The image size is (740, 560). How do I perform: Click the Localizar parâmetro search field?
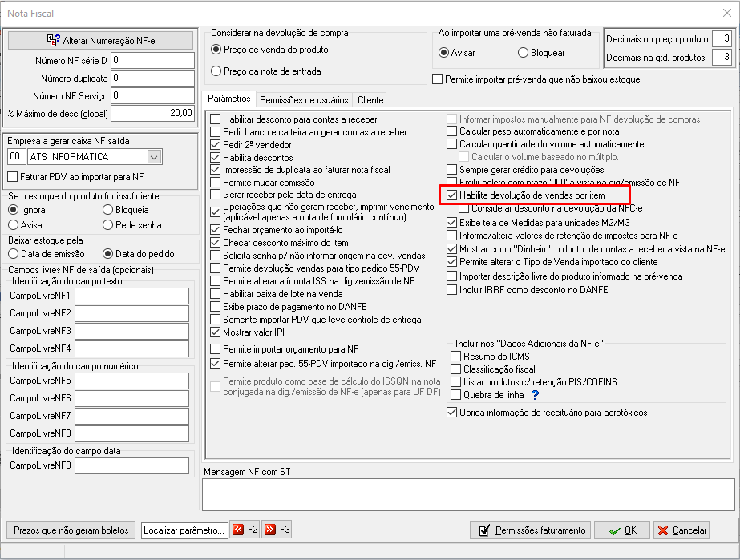pos(184,530)
